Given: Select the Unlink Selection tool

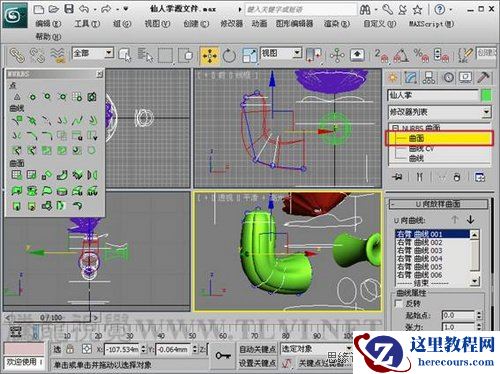Looking at the screenshot, I should [37, 55].
